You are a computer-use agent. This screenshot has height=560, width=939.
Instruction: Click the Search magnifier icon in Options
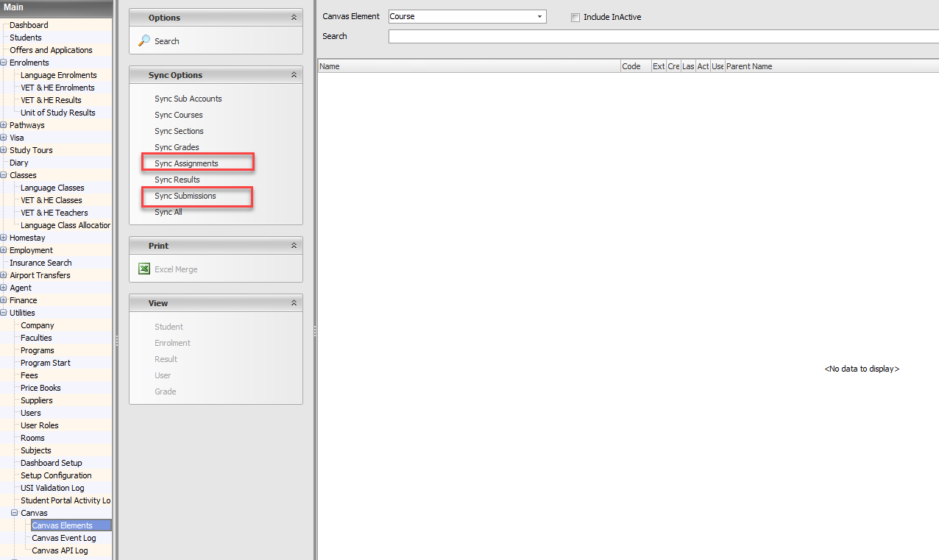pos(144,41)
